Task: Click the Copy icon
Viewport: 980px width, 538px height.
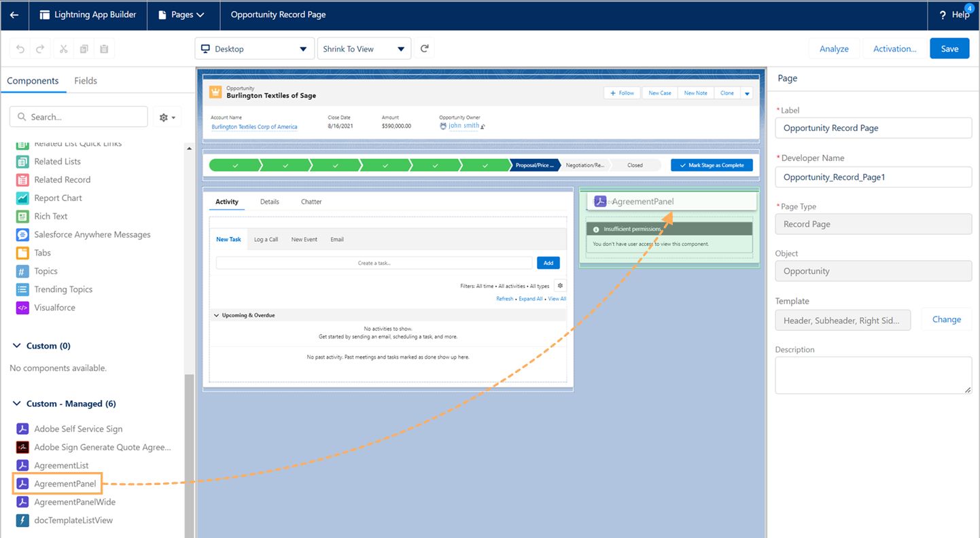Action: 84,49
